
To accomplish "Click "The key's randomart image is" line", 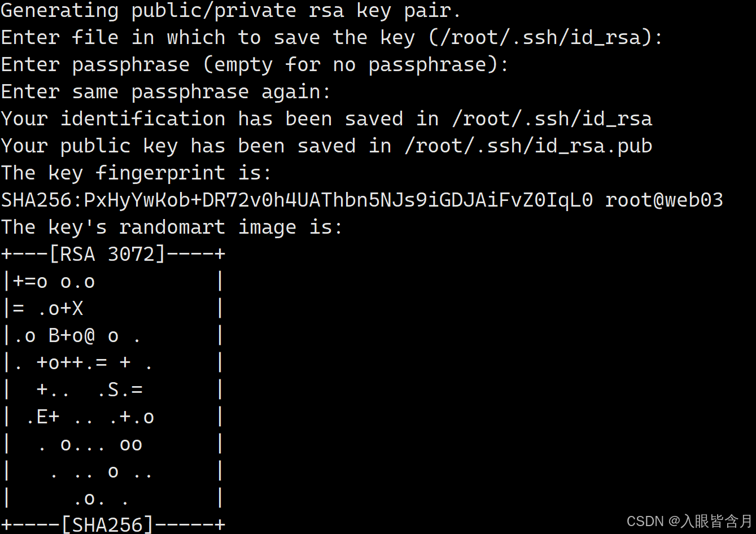I will tap(172, 227).
